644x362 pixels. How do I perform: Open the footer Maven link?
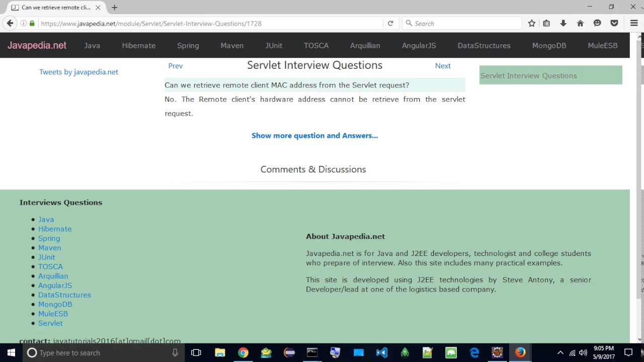coord(49,248)
